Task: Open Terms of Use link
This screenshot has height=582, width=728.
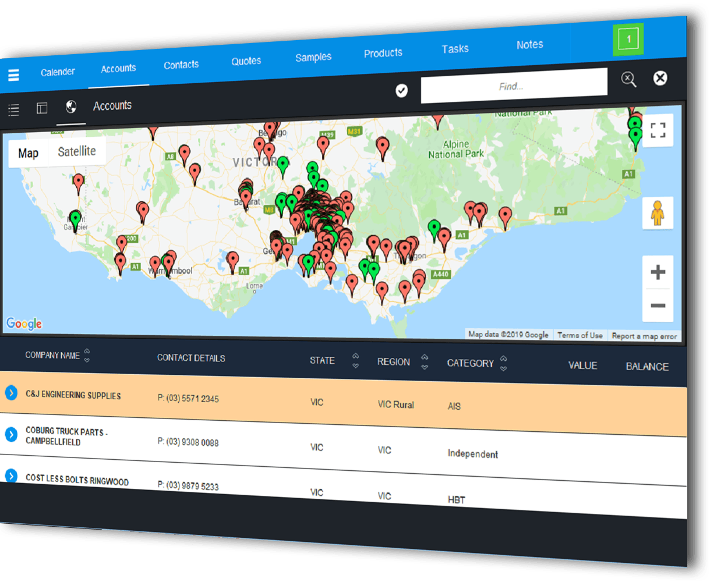Action: click(580, 335)
